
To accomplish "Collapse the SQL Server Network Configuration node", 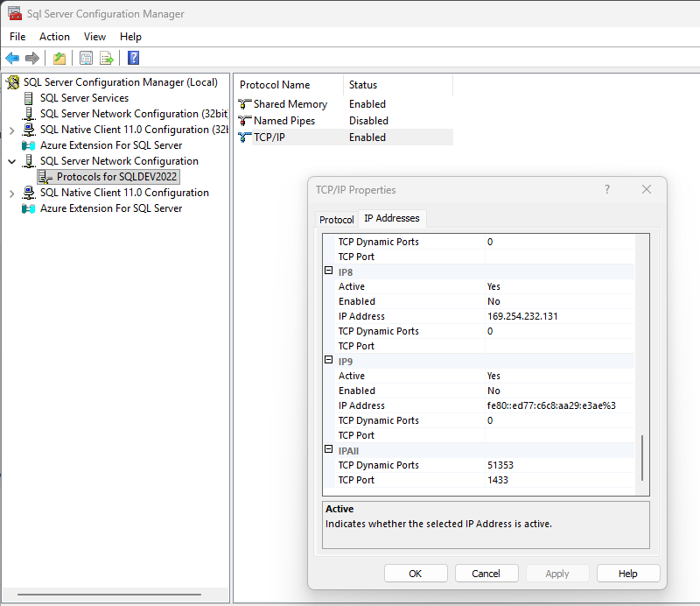I will pyautogui.click(x=11, y=162).
